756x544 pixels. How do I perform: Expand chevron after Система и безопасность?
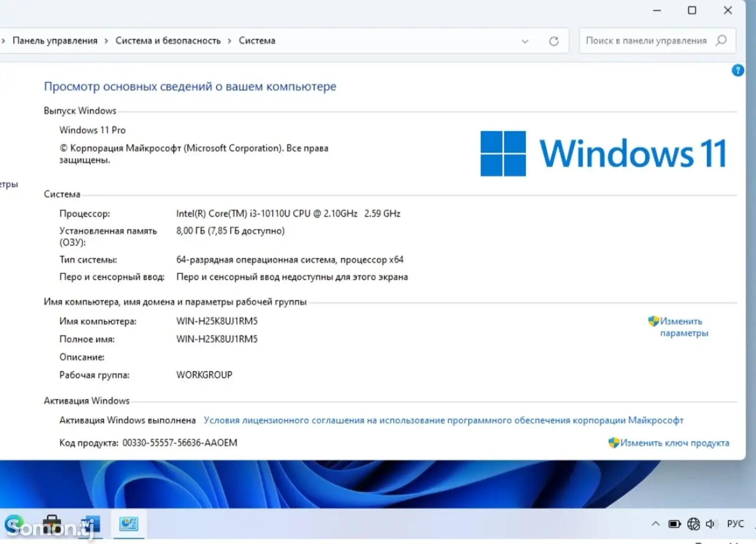pos(230,41)
